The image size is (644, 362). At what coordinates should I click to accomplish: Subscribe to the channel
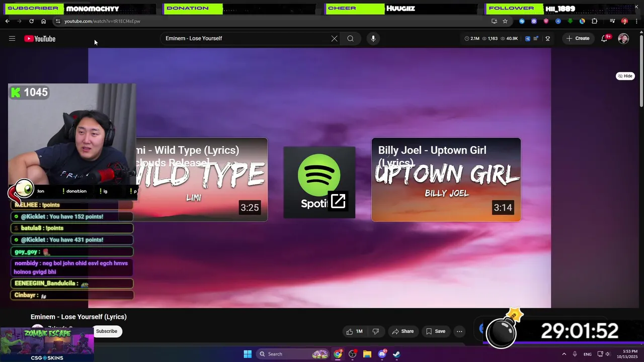[x=106, y=331]
